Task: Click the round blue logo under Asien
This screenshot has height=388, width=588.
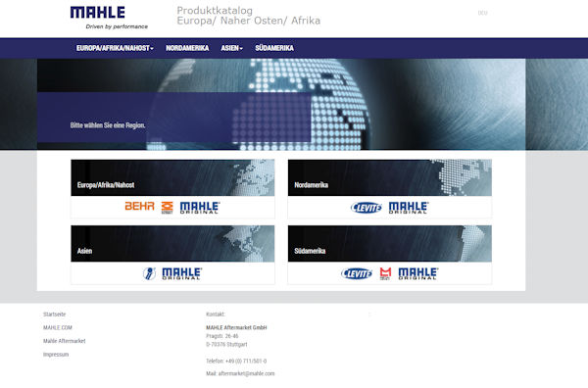Action: 149,273
